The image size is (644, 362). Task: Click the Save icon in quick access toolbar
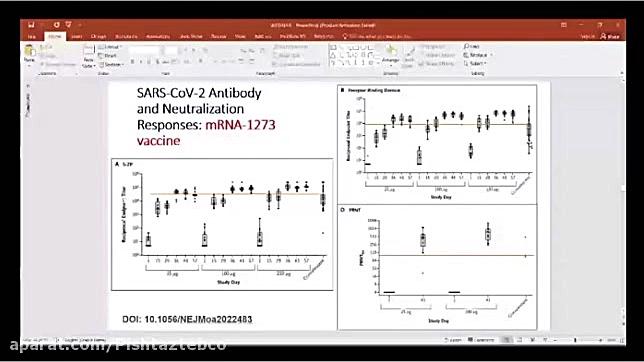click(31, 25)
